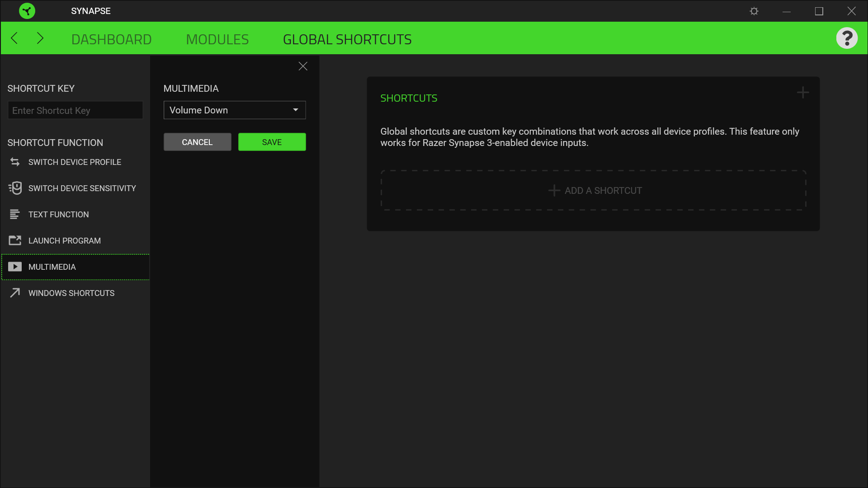Switch to the Modules tab

217,39
